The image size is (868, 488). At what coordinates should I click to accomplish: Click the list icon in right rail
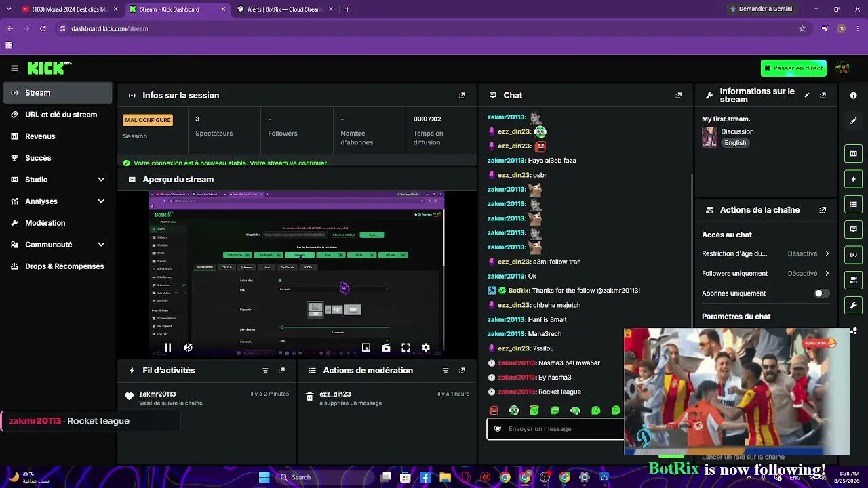pos(854,204)
